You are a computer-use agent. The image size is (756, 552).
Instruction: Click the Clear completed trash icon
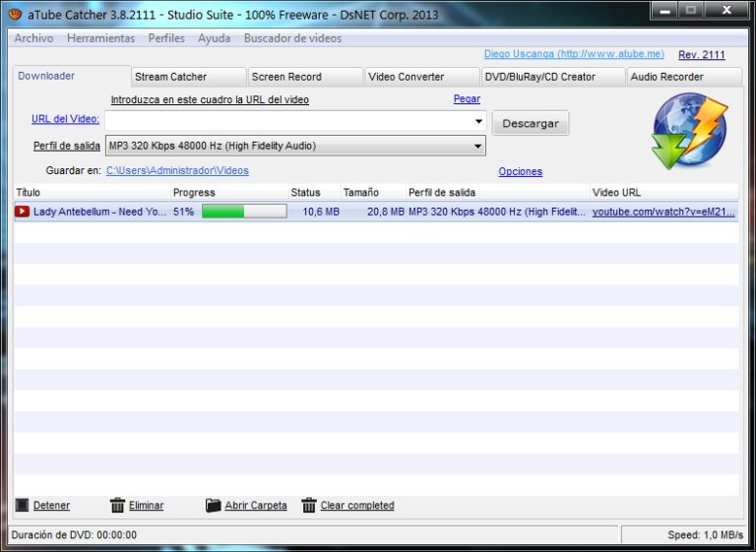[x=308, y=505]
